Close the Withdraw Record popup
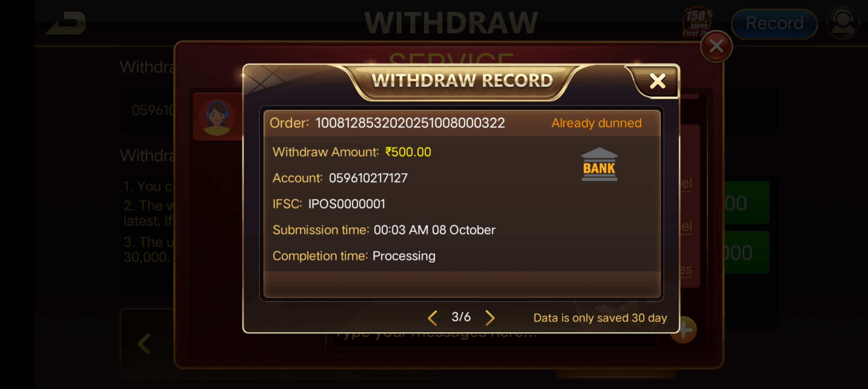Viewport: 868px width, 389px height. pos(657,81)
